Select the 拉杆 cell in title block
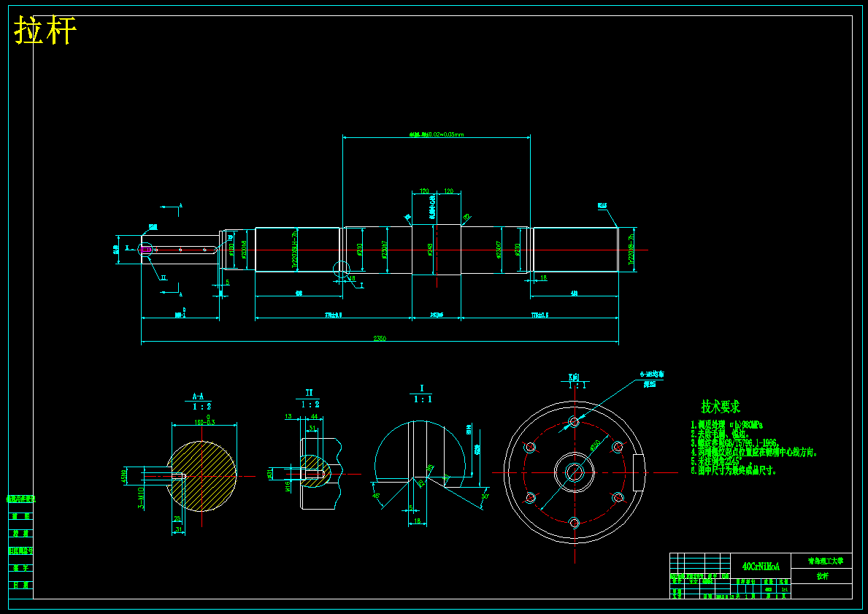Screen dimensions: 868x614 823,576
